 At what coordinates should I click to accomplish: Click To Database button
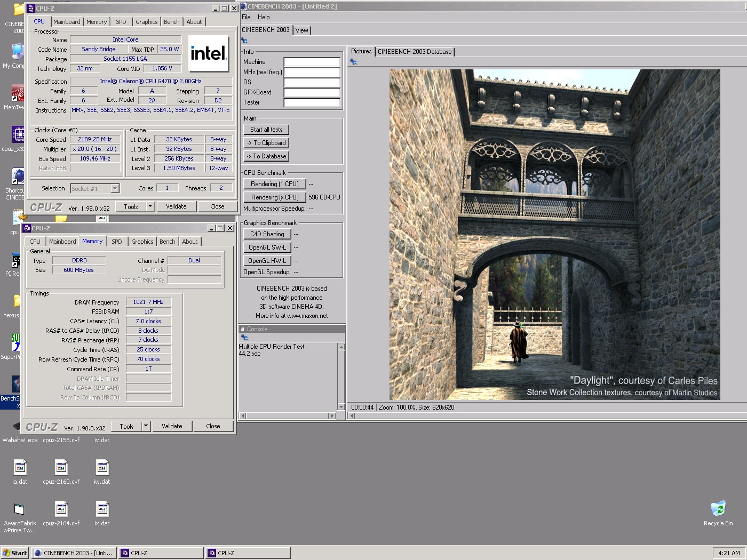coord(266,156)
